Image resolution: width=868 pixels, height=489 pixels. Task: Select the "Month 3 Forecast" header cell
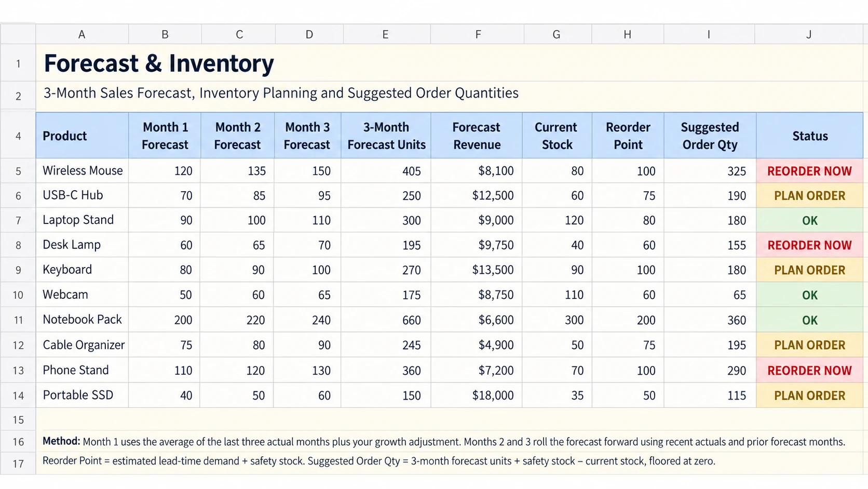(307, 136)
